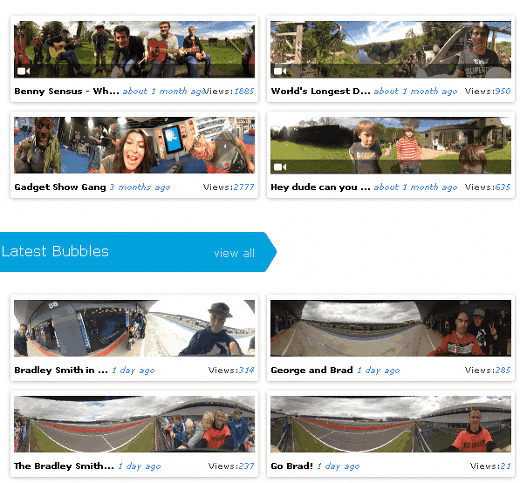Viewport: 520px width, 483px height.
Task: Click '1 day ago' beside The Bradley Smith...
Action: pos(140,466)
